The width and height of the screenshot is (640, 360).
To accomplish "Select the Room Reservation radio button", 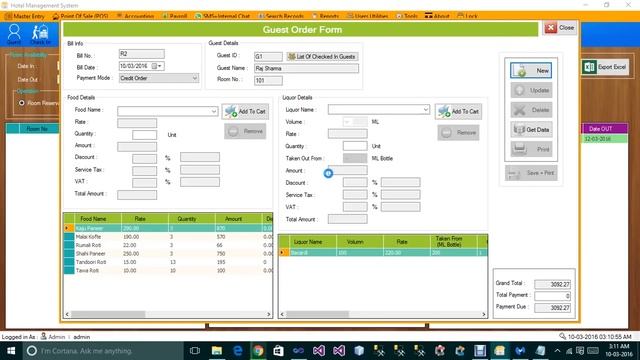I will [x=22, y=103].
